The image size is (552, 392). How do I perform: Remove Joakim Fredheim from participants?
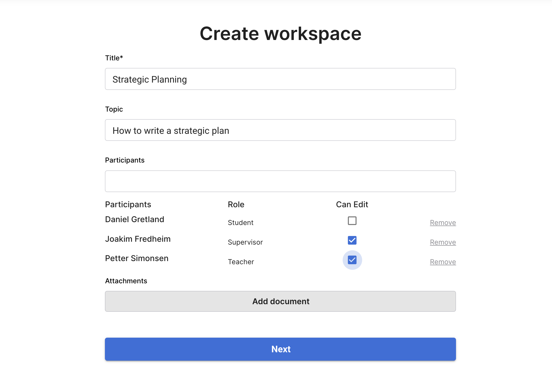[x=443, y=242]
